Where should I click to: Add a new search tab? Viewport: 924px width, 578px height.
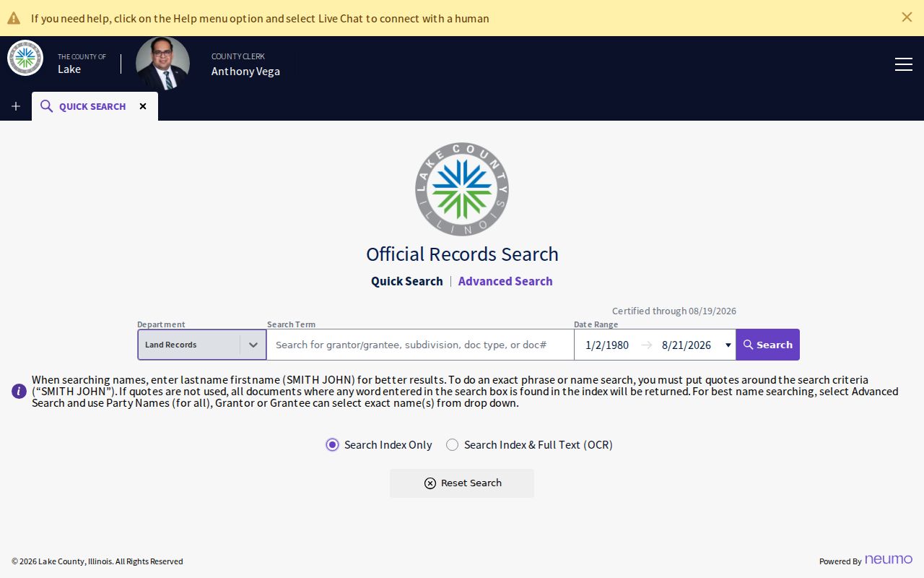[x=16, y=106]
